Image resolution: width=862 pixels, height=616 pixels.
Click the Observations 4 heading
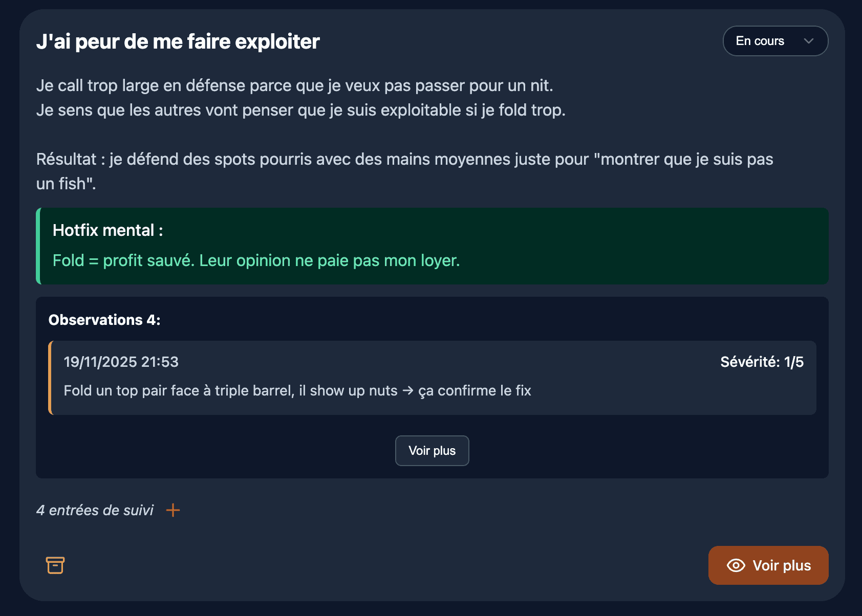coord(104,320)
